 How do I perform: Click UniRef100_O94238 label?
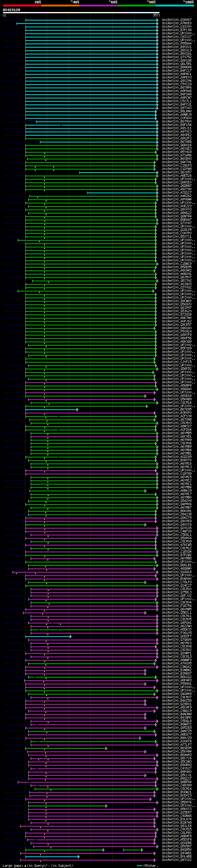[x=177, y=515]
